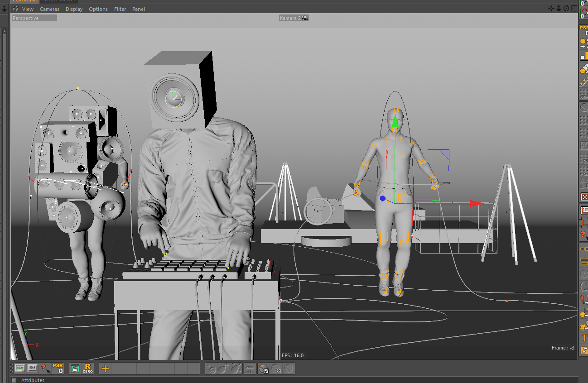Open the Panel menu
The width and height of the screenshot is (588, 383).
tap(139, 9)
